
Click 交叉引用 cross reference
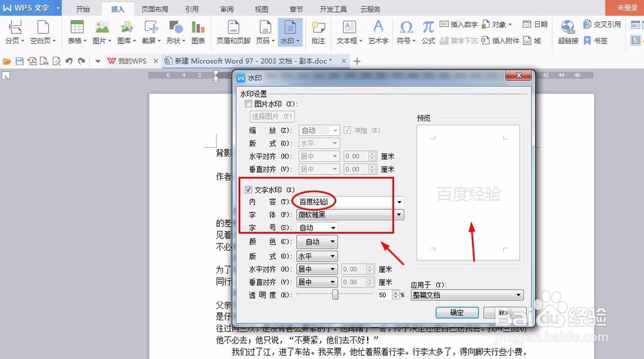(x=602, y=24)
